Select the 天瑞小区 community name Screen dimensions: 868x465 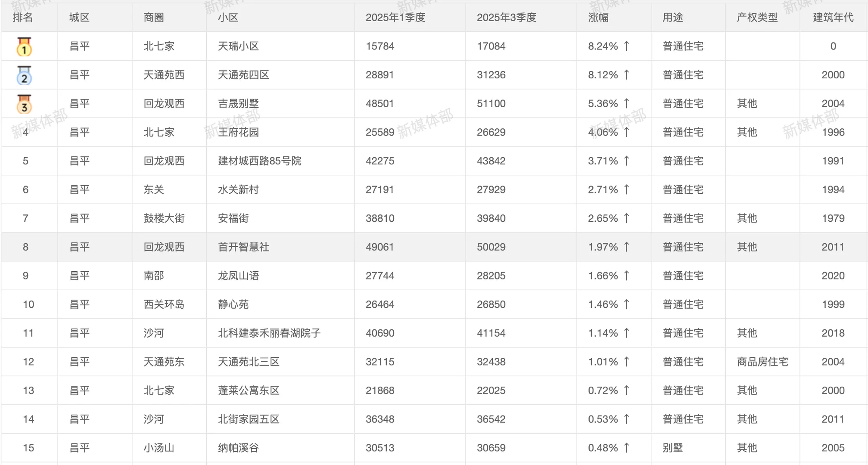(x=238, y=46)
